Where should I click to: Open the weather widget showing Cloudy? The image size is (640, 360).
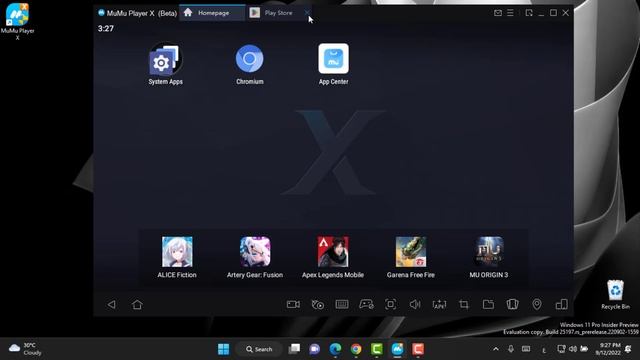[x=25, y=349]
